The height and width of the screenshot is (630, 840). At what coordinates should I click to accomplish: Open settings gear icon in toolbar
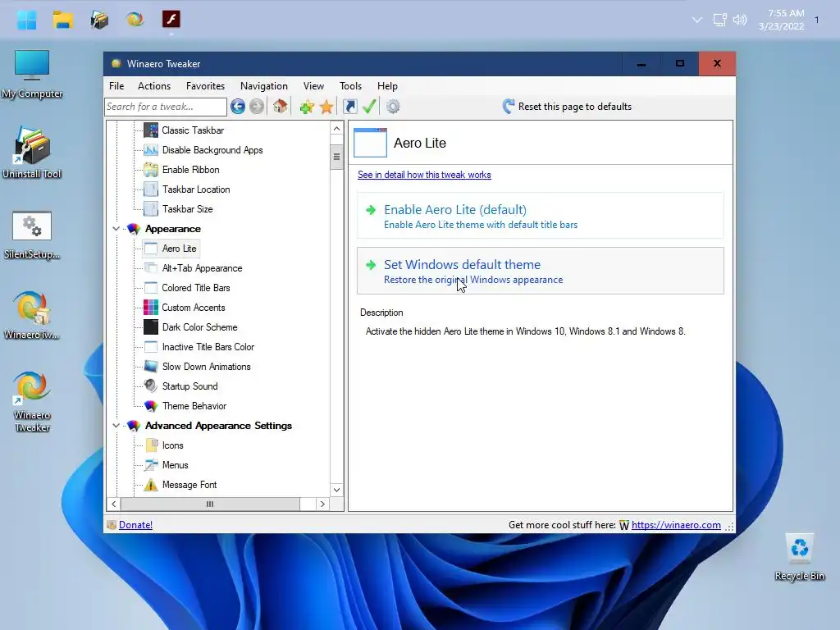393,107
